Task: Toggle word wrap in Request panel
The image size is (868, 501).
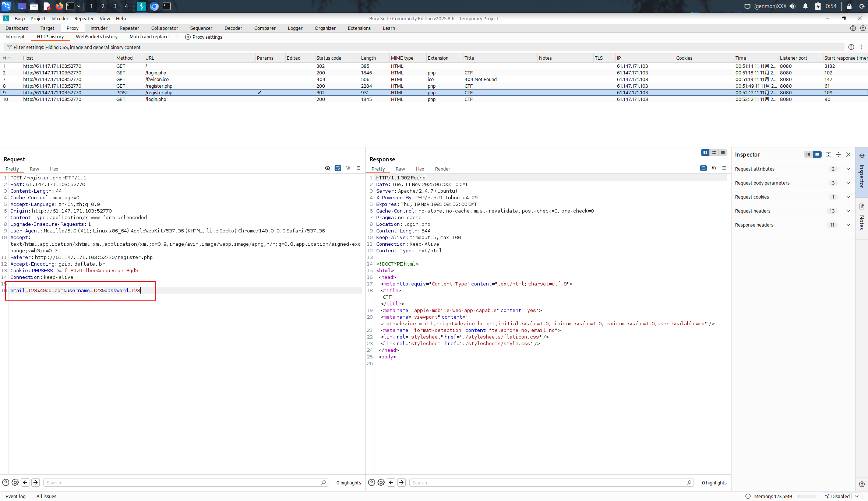Action: click(x=338, y=168)
